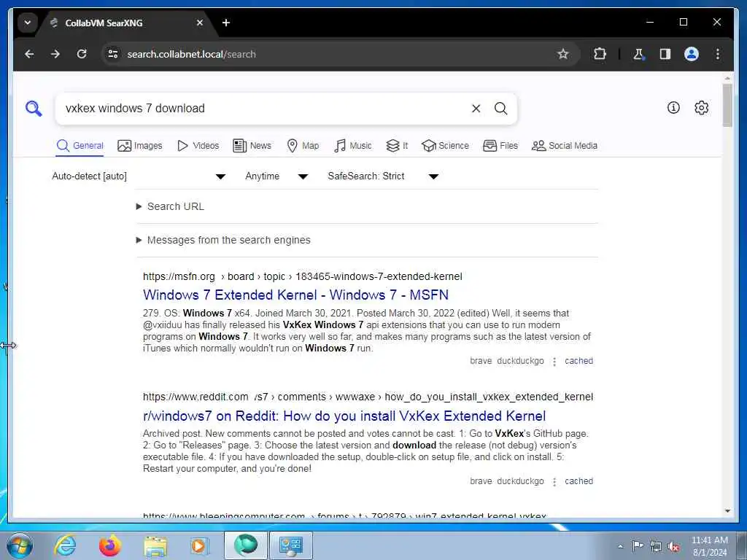
Task: Open Chrome Labs flask icon
Action: click(639, 54)
